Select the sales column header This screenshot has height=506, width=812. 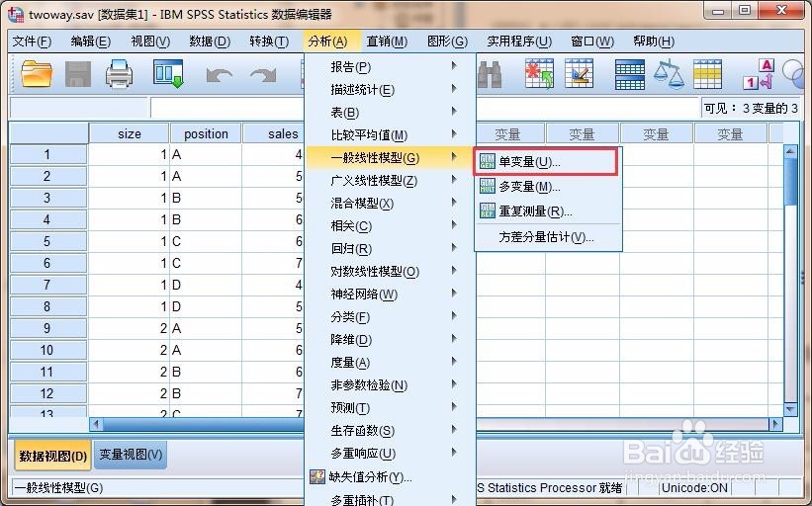click(x=273, y=134)
